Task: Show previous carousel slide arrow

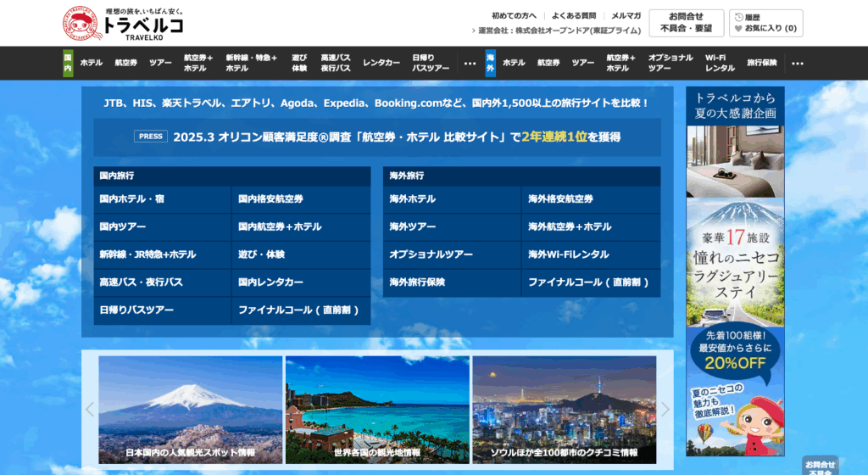Action: click(90, 409)
